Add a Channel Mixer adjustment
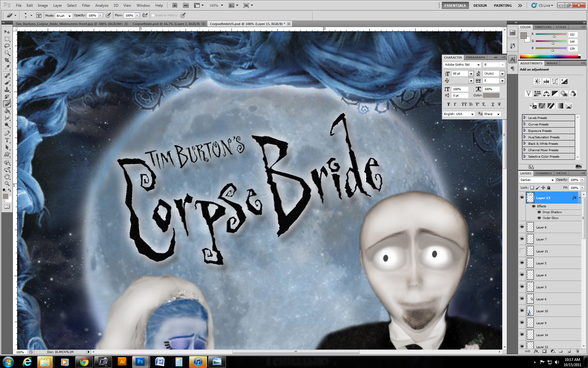The height and width of the screenshot is (368, 588). [x=573, y=94]
